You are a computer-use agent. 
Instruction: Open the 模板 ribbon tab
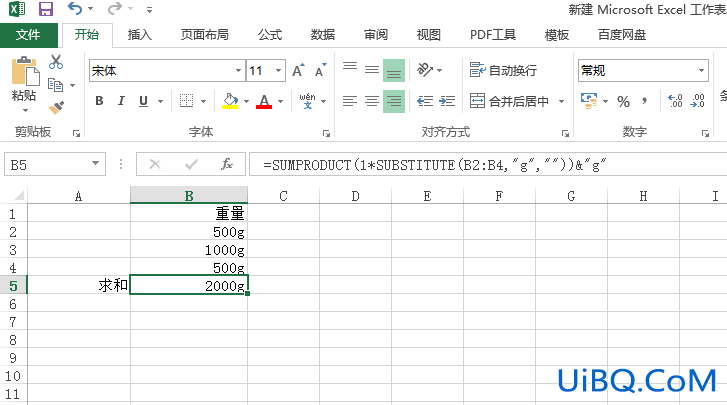(x=556, y=35)
